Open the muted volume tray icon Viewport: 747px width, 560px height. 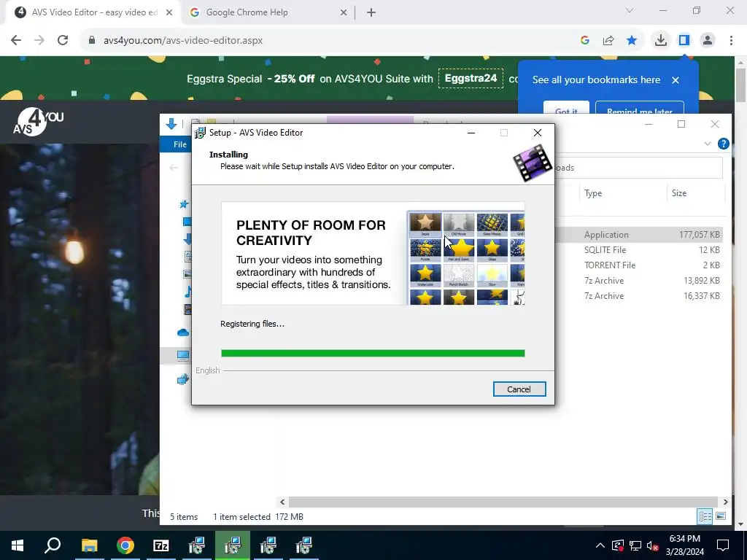click(x=653, y=545)
